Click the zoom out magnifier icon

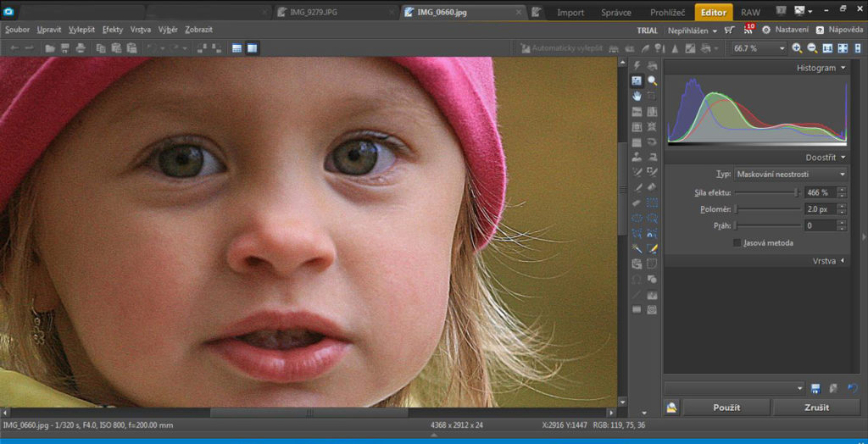click(x=812, y=48)
